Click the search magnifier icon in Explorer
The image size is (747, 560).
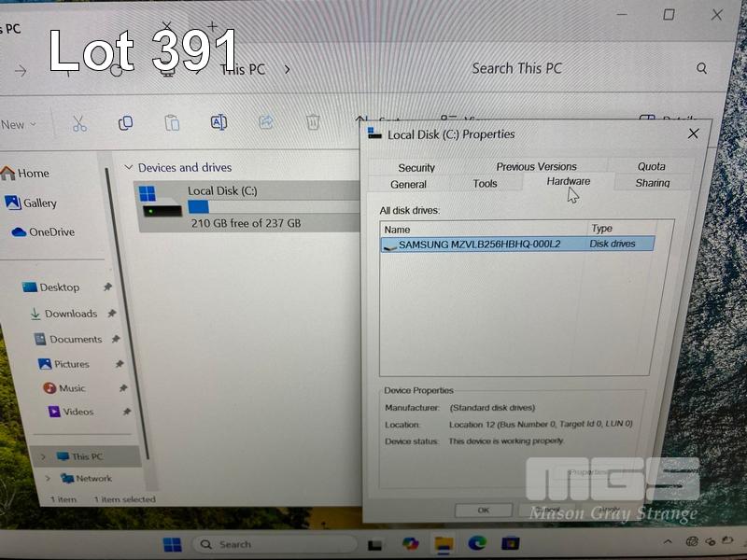[x=701, y=68]
